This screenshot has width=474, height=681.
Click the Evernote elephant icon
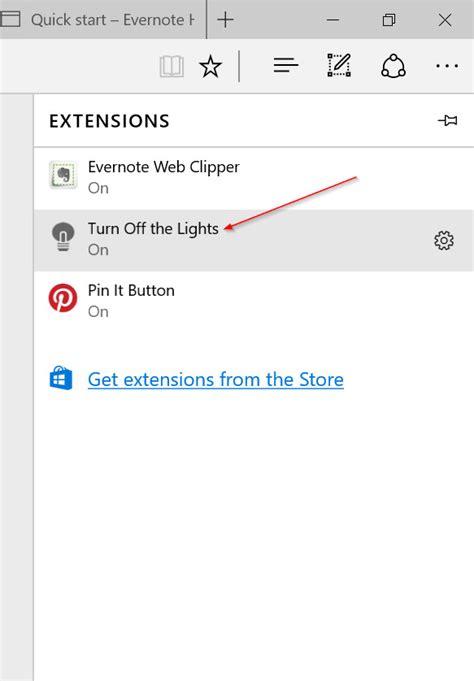(x=63, y=175)
